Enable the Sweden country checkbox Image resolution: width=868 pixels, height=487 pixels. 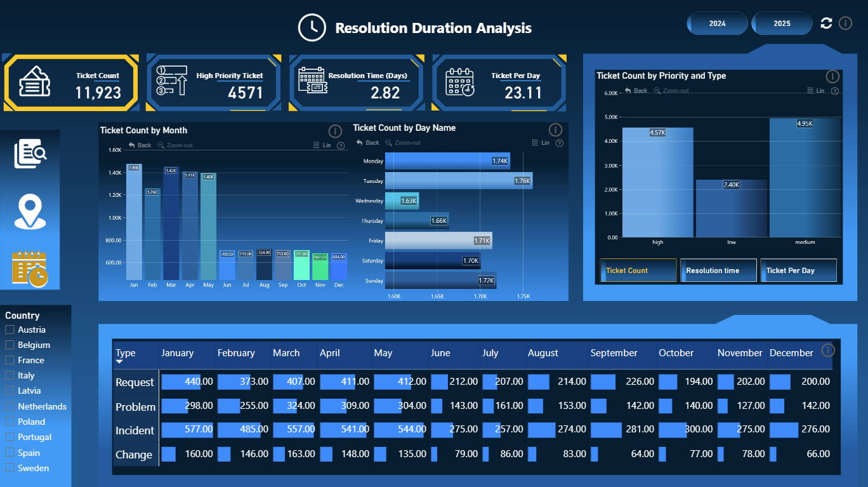click(10, 468)
